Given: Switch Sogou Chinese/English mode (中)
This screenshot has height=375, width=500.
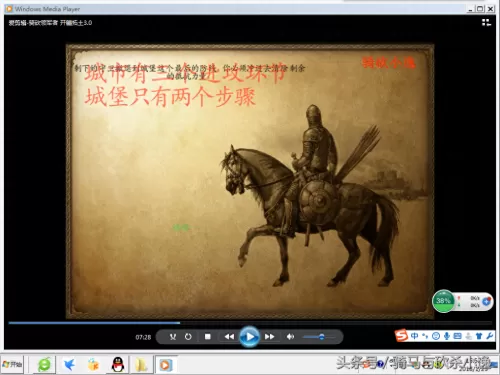Looking at the screenshot, I should click(414, 336).
